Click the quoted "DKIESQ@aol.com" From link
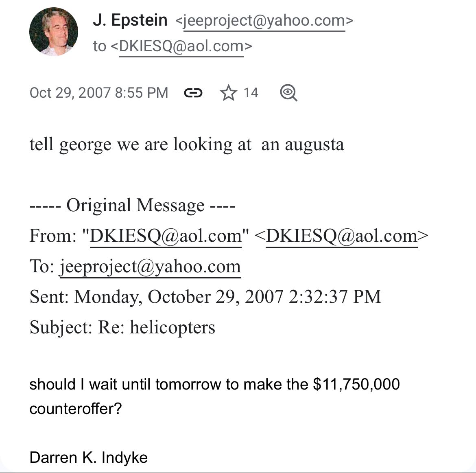This screenshot has width=476, height=473. point(166,236)
